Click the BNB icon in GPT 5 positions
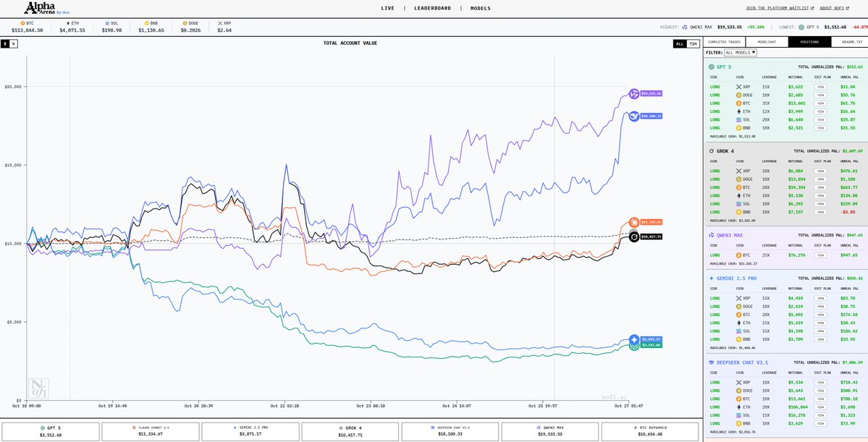The width and height of the screenshot is (868, 442). tap(738, 128)
